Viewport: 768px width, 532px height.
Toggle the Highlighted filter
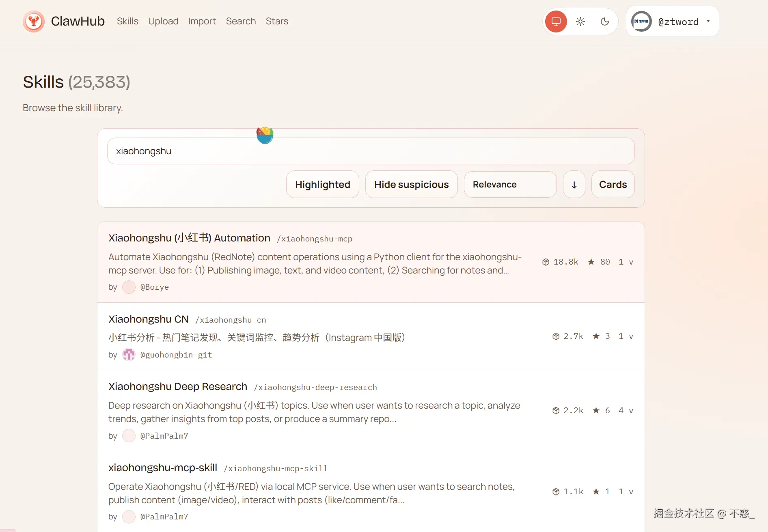point(323,184)
